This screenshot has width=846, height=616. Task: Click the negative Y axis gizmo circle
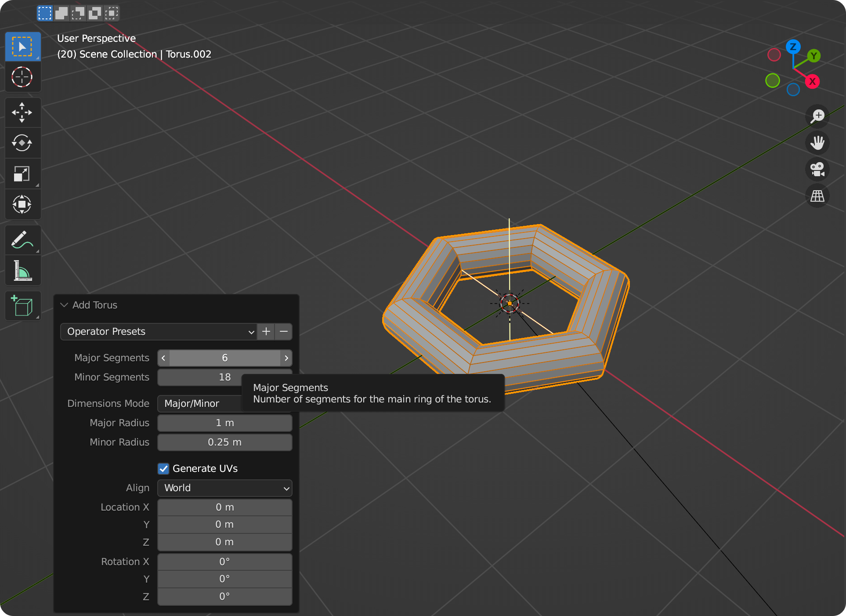click(772, 80)
